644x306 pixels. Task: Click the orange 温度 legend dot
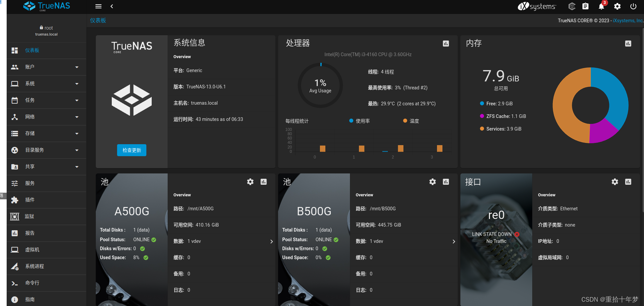coord(405,121)
